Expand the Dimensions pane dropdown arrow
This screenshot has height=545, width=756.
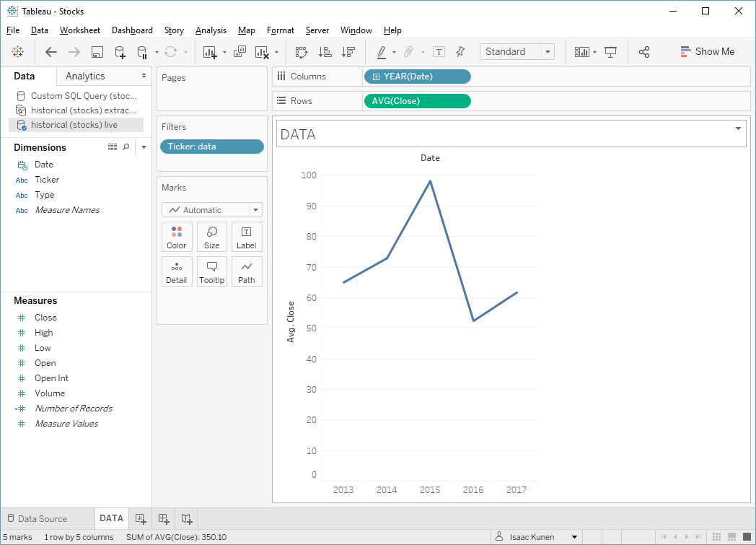tap(144, 147)
